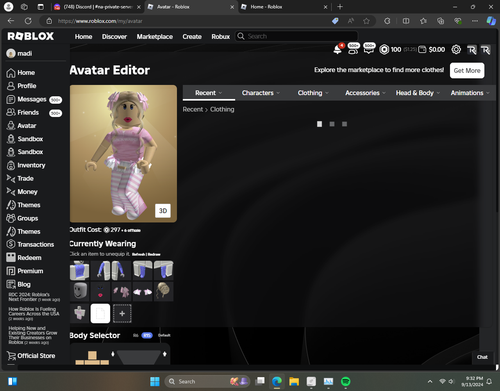Screen dimensions: 500x391
Task: Toggle the 3D avatar view
Action: pyautogui.click(x=163, y=211)
